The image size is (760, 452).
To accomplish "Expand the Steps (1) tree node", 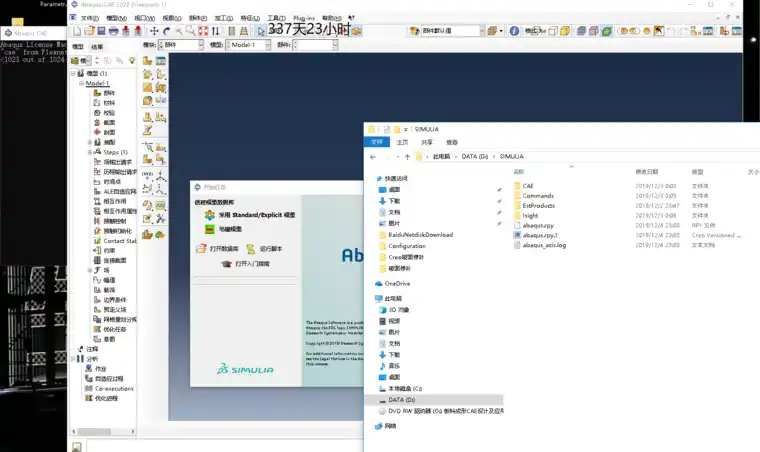I will click(x=90, y=152).
